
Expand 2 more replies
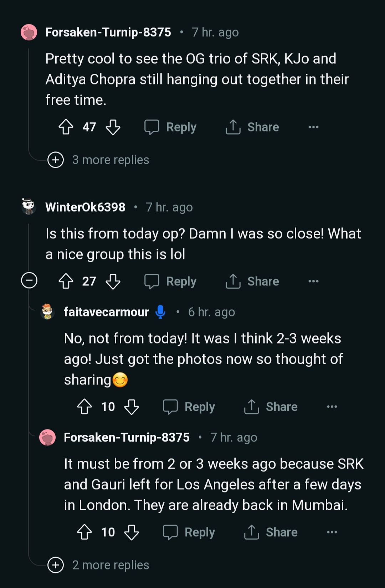tap(56, 565)
